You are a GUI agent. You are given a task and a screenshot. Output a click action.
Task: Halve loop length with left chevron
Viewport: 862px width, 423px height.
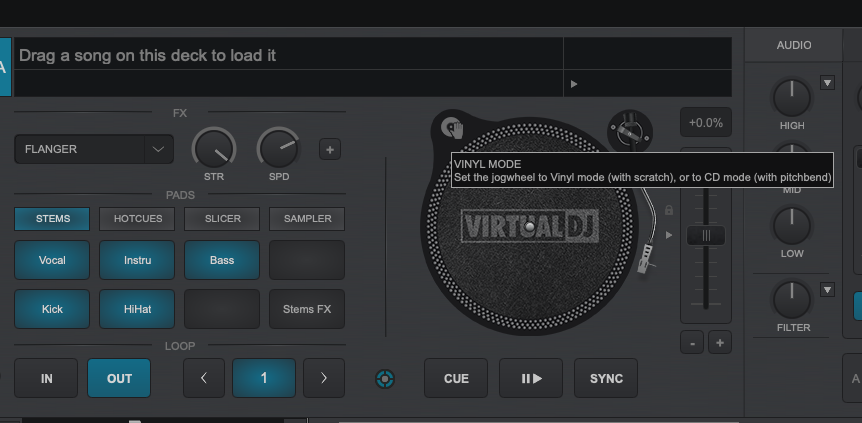pyautogui.click(x=204, y=378)
